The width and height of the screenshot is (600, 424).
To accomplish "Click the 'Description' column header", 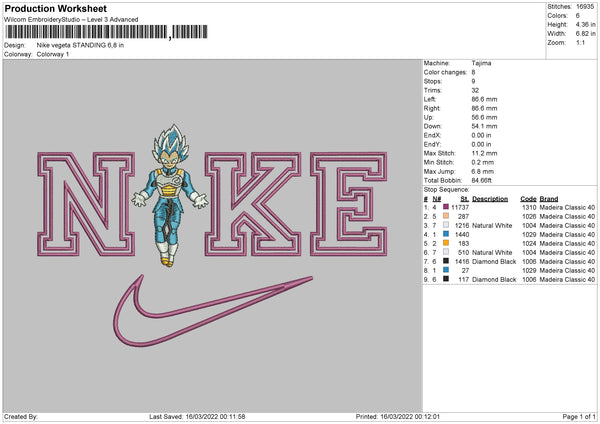I will click(490, 199).
